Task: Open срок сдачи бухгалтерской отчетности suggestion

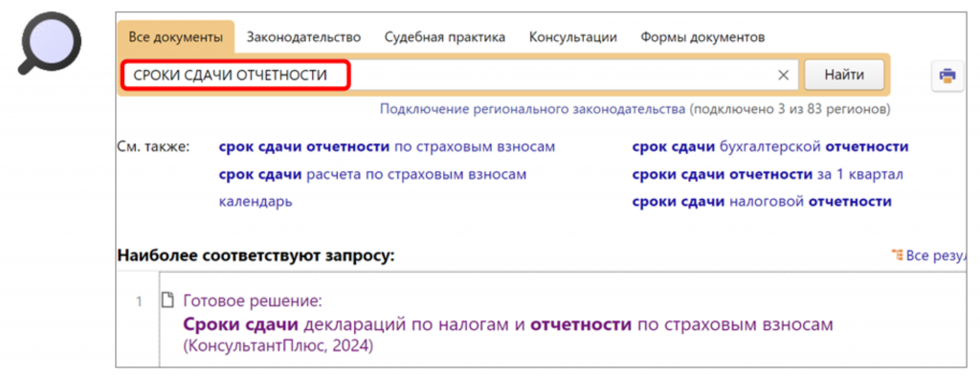Action: coord(770,146)
